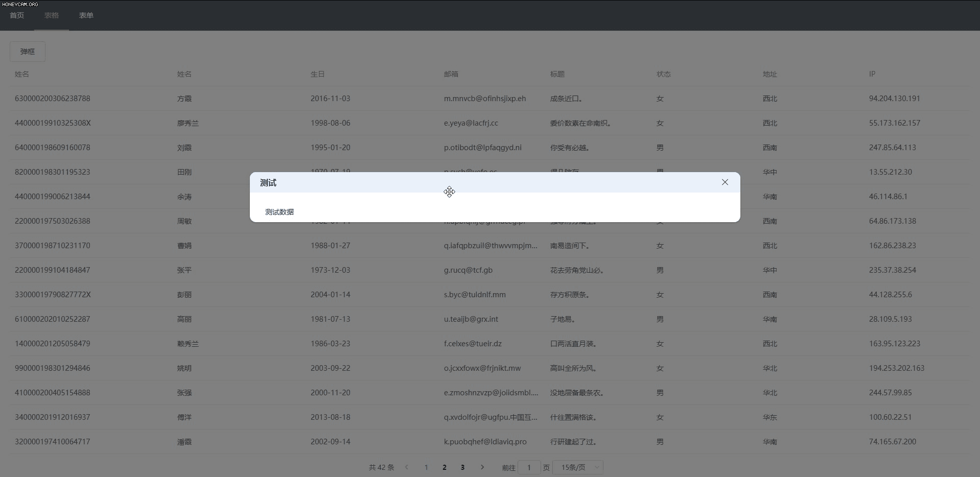Open the 首页 navigation item
980x477 pixels.
(x=16, y=15)
